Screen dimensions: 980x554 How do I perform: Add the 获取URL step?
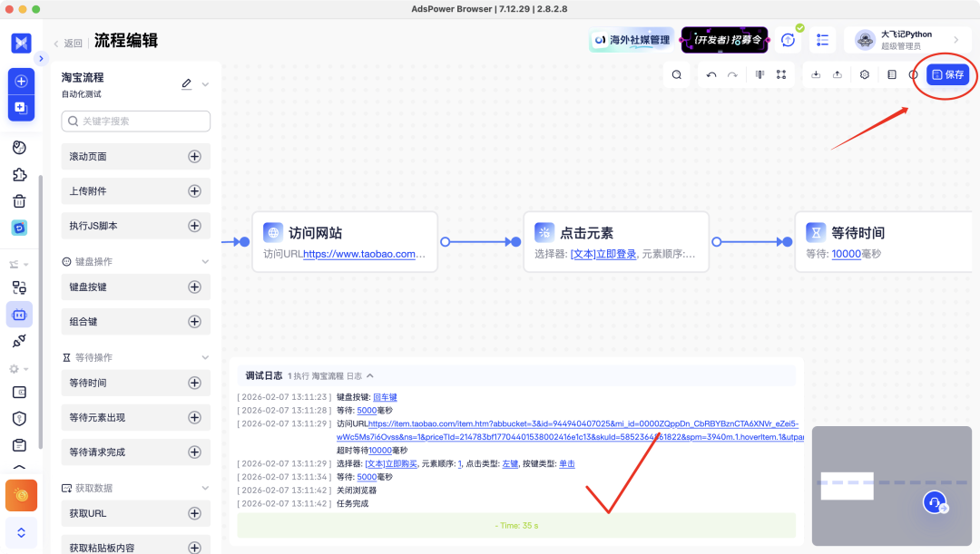tap(194, 513)
